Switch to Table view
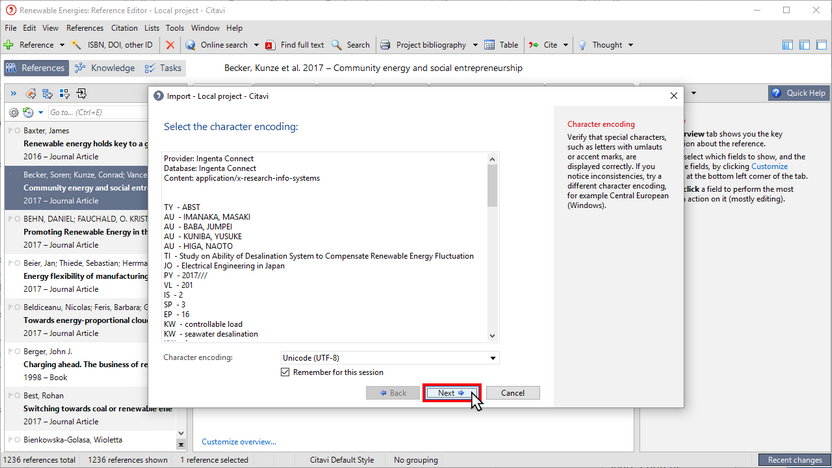 (501, 45)
